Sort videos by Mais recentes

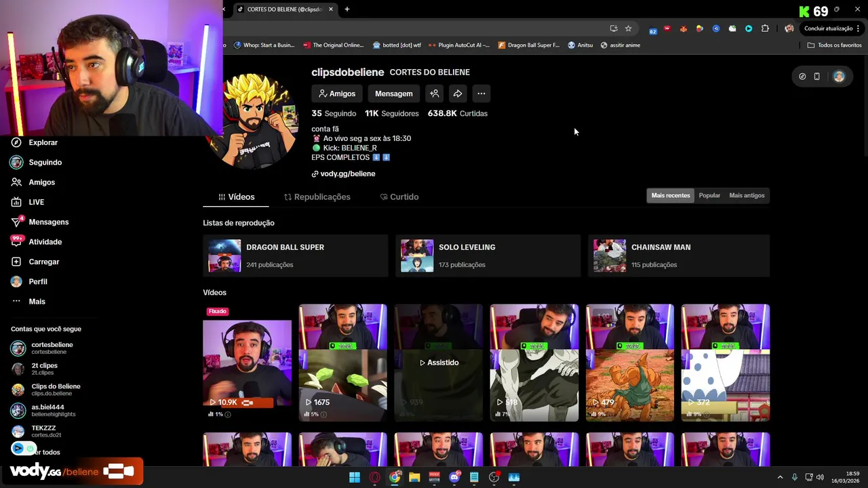[670, 195]
